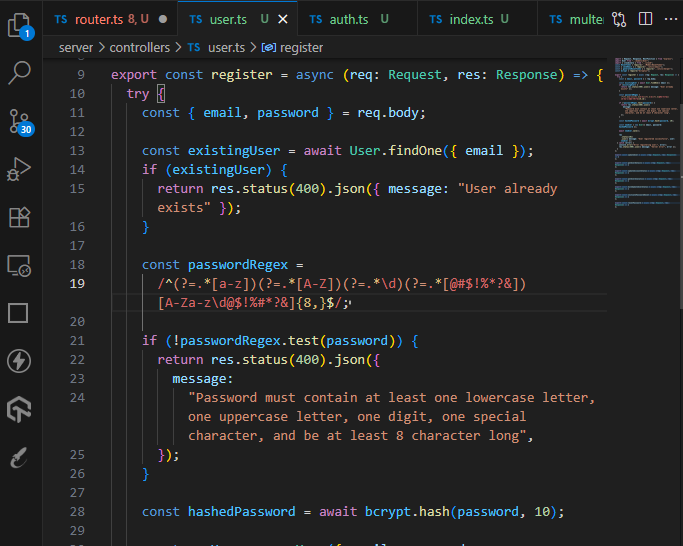Switch to the router.ts tab
Image resolution: width=683 pixels, height=546 pixels.
pyautogui.click(x=110, y=19)
